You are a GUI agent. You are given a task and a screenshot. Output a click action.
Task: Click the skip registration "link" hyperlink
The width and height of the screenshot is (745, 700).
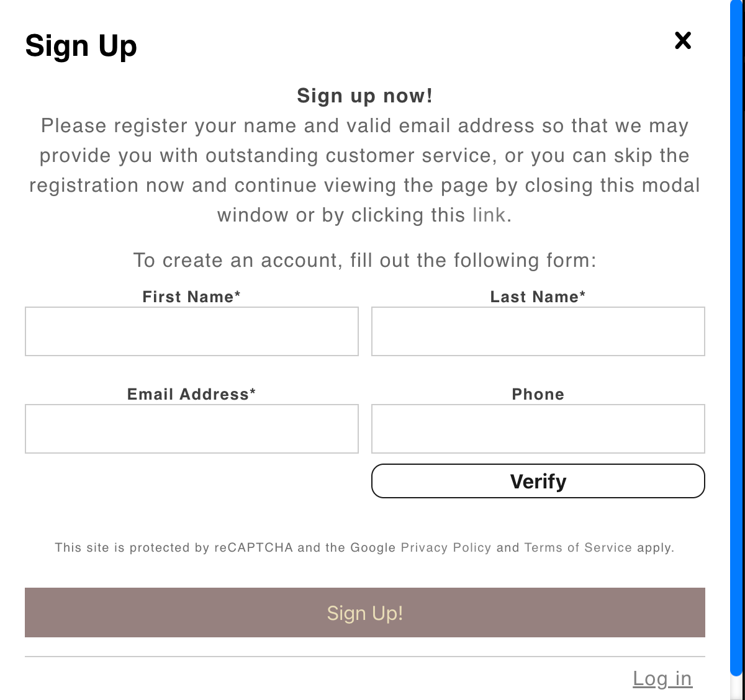point(489,215)
